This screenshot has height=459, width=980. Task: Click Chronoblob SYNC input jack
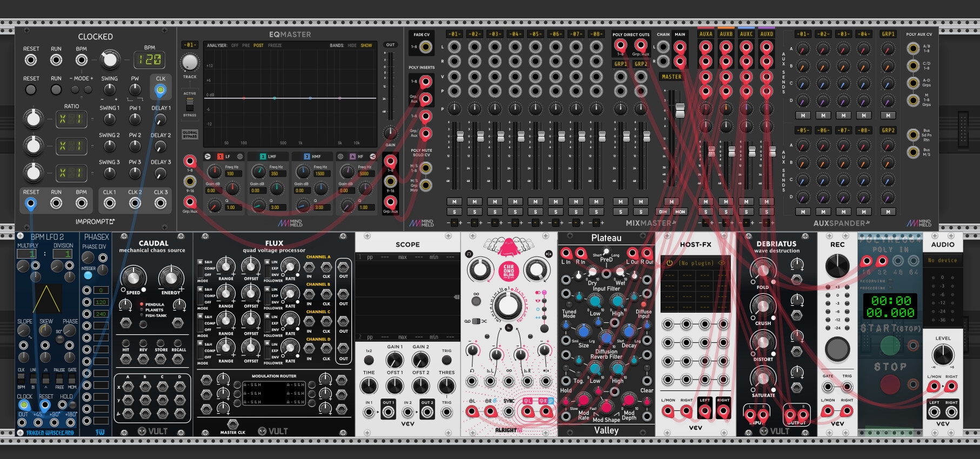509,411
